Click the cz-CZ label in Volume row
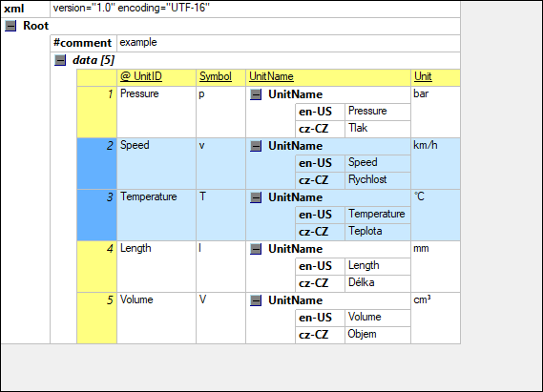Image resolution: width=543 pixels, height=392 pixels. [320, 335]
